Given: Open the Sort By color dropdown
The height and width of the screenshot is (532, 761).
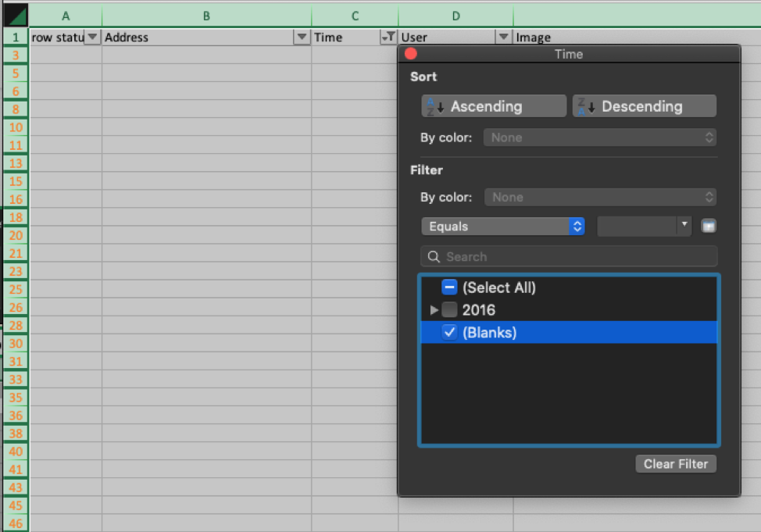Looking at the screenshot, I should pos(600,137).
